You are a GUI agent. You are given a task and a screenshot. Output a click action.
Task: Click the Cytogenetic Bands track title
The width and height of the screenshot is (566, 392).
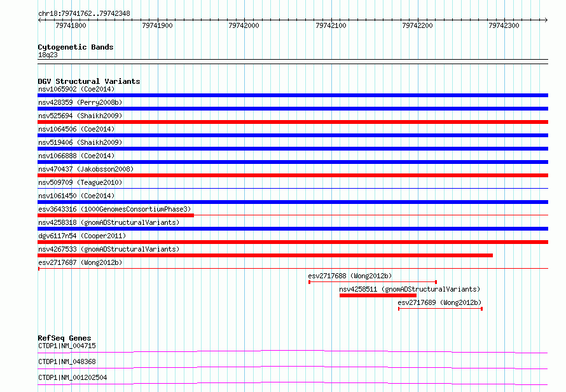point(76,47)
